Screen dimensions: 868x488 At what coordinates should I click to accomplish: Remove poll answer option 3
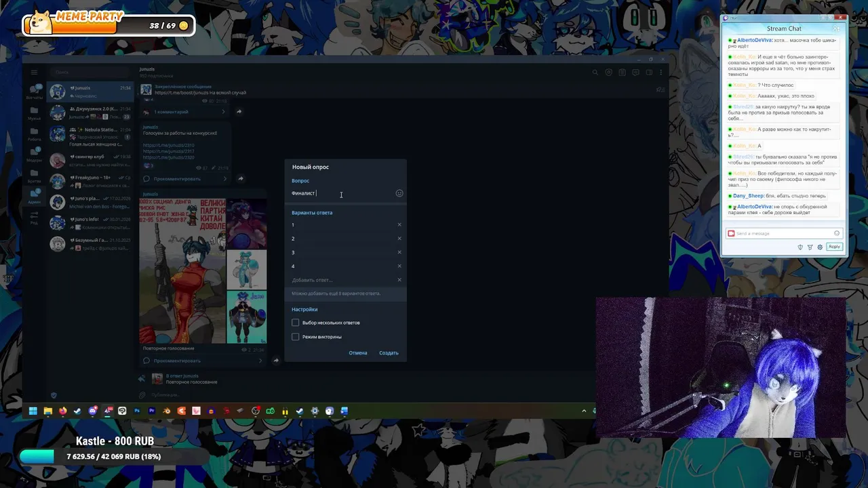[x=399, y=252]
